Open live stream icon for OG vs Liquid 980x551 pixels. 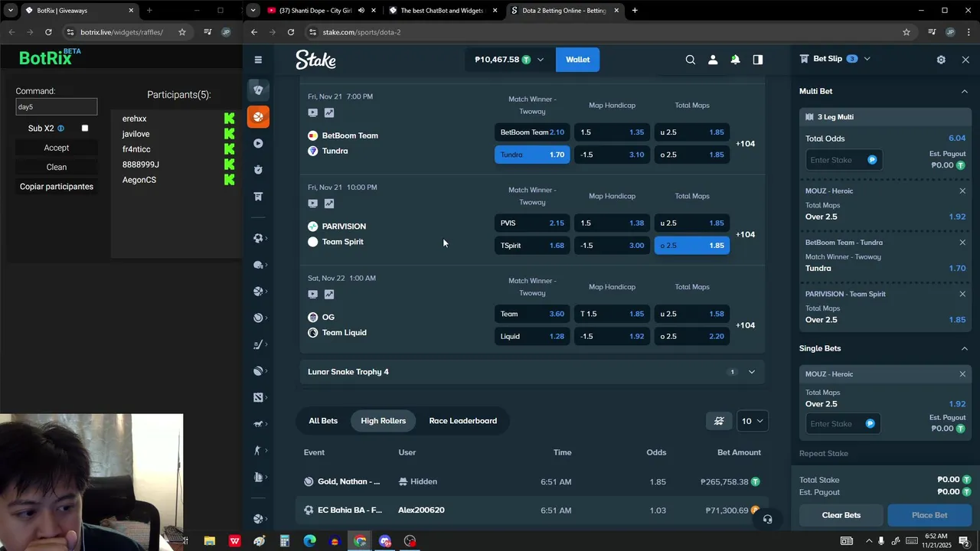point(312,294)
